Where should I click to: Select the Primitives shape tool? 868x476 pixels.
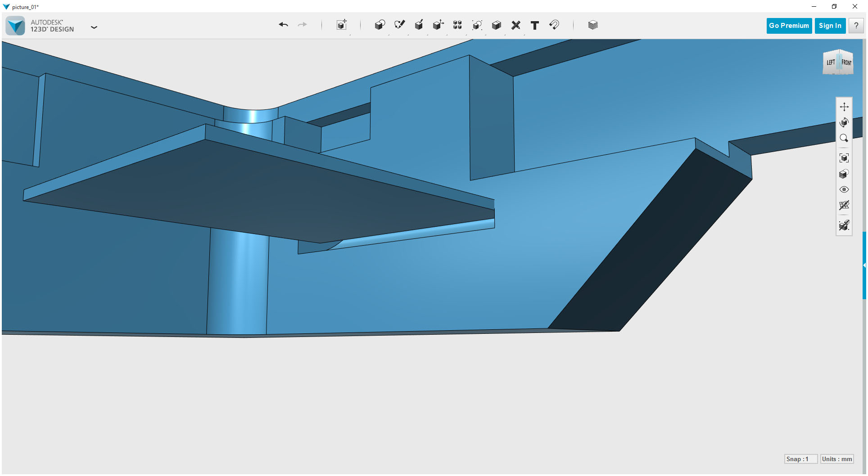coord(380,25)
